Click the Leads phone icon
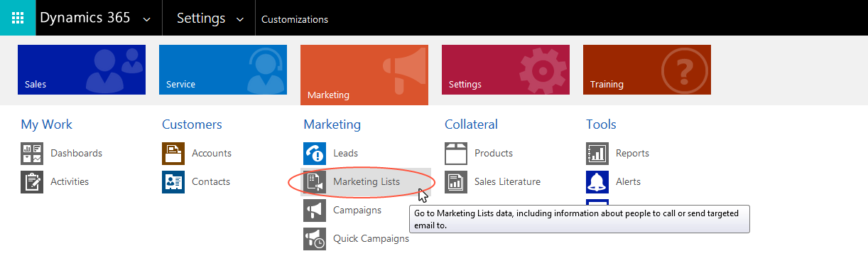Screen dimensions: 868x266 tap(315, 154)
